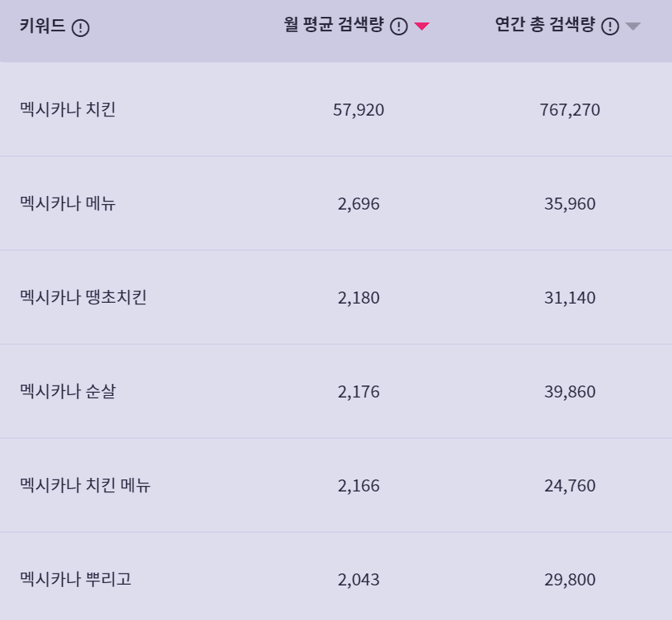Open keyword 멕시카나 메뉴

[68, 204]
